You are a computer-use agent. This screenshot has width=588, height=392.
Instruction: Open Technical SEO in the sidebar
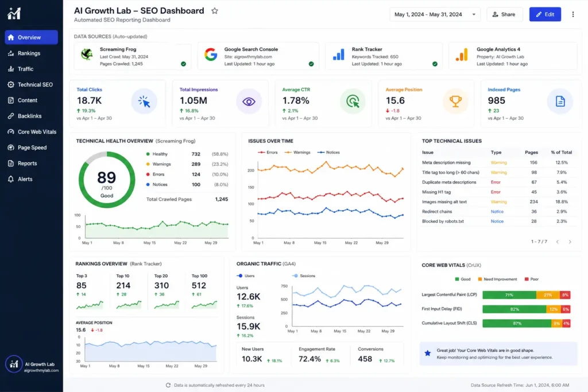pyautogui.click(x=31, y=85)
